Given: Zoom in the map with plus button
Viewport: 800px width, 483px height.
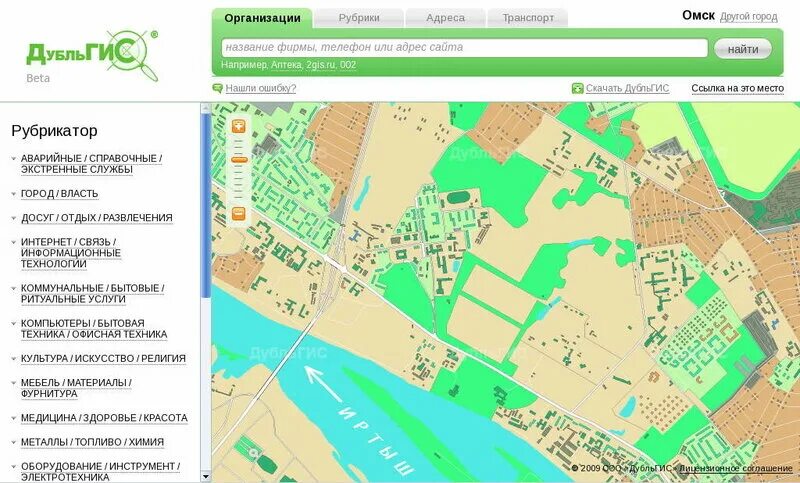Looking at the screenshot, I should point(239,127).
